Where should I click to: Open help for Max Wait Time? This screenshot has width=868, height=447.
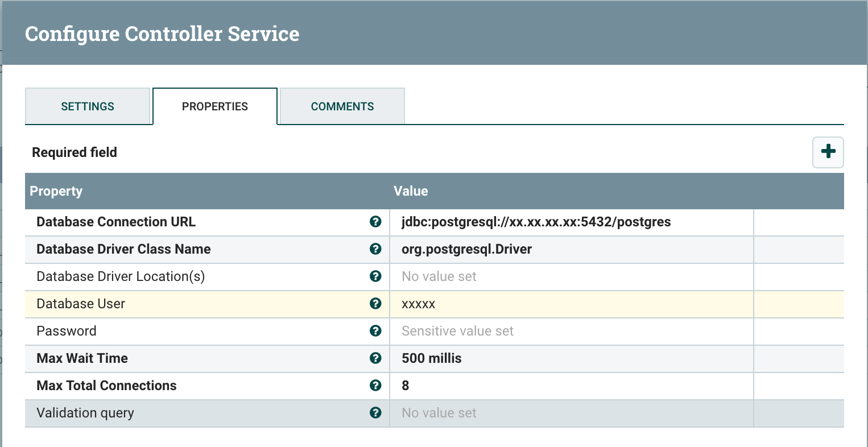[x=375, y=358]
